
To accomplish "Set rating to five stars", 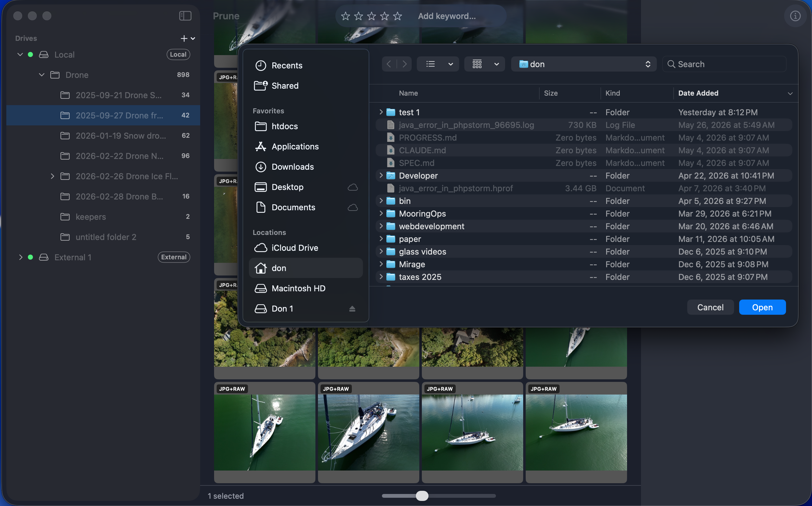I will coord(397,16).
